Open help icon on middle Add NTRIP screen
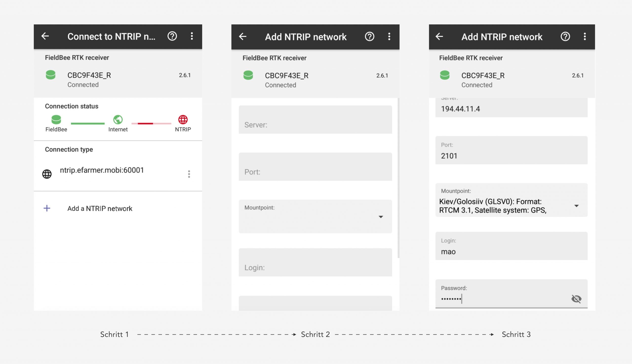The width and height of the screenshot is (632, 364). 370,37
